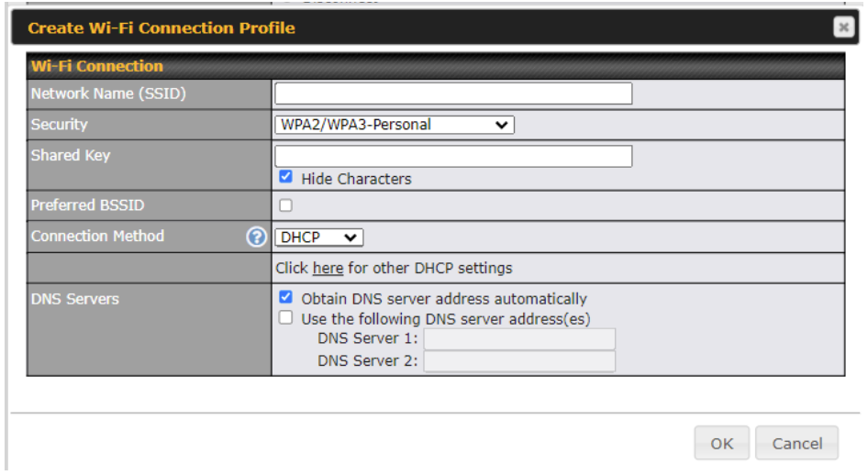The image size is (868, 475).
Task: Expand the Connection Method DHCP dropdown
Action: coord(318,237)
